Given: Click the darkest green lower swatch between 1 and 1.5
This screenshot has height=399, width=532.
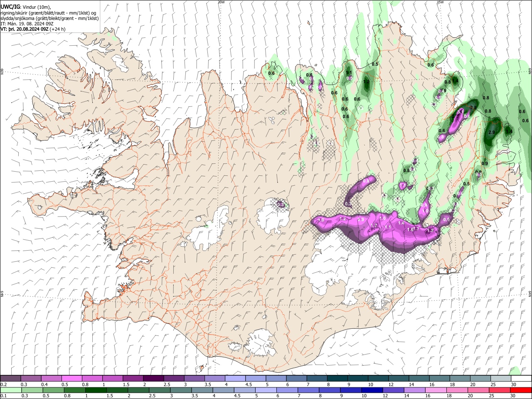Looking at the screenshot, I should coord(96,390).
